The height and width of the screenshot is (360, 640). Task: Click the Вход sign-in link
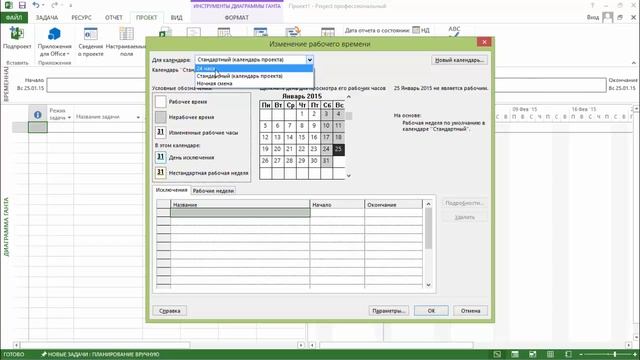[593, 17]
